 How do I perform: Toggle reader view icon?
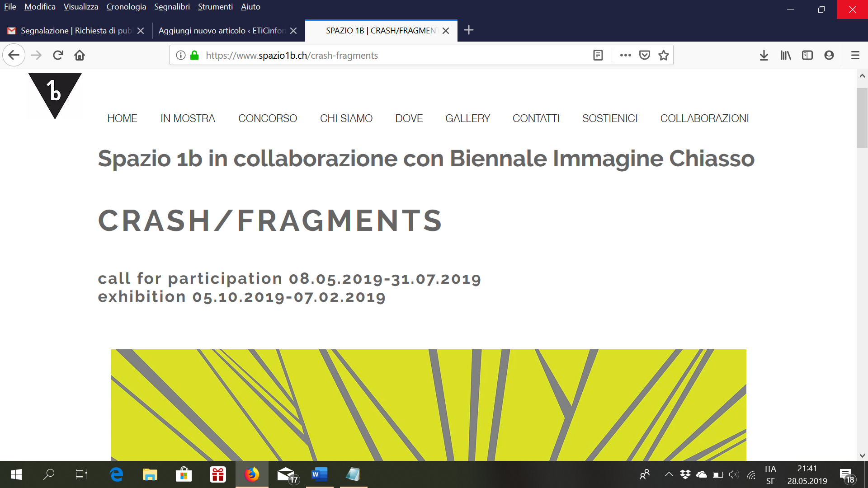598,55
